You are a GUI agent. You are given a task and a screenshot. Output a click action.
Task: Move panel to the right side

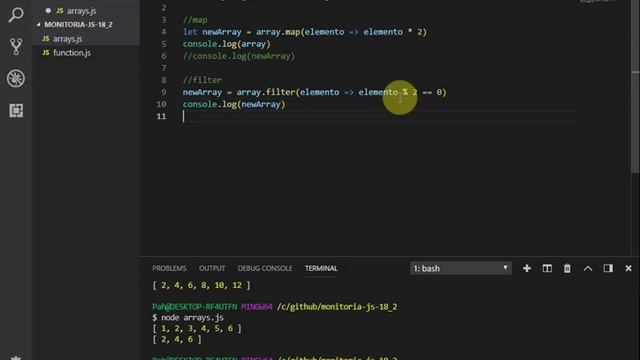click(x=608, y=268)
